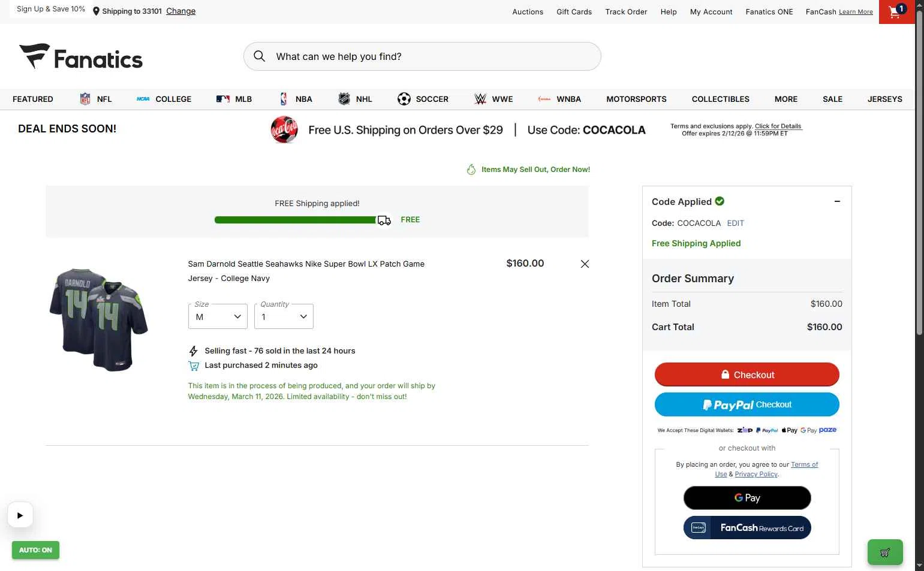Image resolution: width=924 pixels, height=571 pixels.
Task: Open Sam Darnold Seattle Seahawks jersey title
Action: (306, 271)
